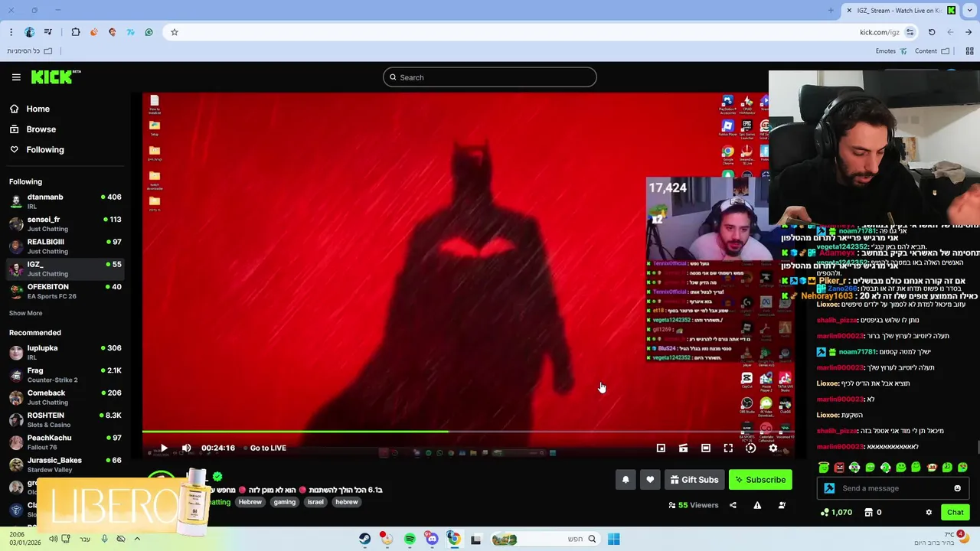This screenshot has height=551, width=980.
Task: Click the Gift Subs button
Action: click(x=694, y=480)
